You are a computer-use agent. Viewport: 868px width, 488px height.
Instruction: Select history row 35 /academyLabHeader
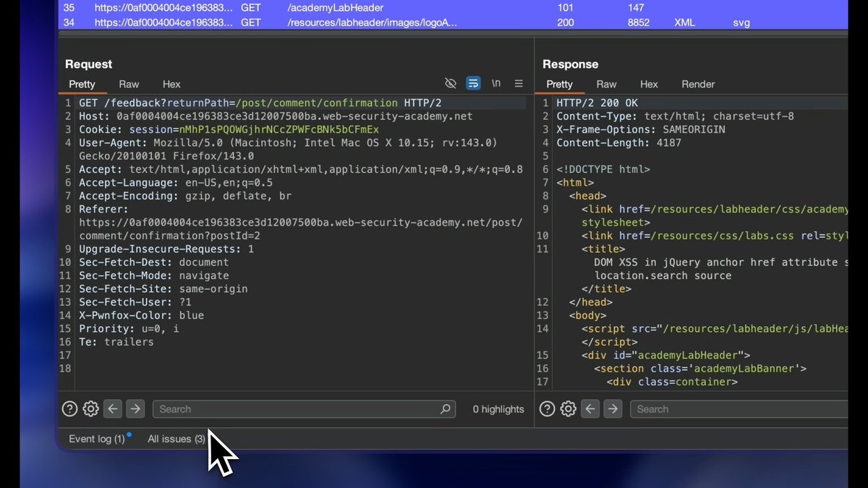(x=453, y=9)
